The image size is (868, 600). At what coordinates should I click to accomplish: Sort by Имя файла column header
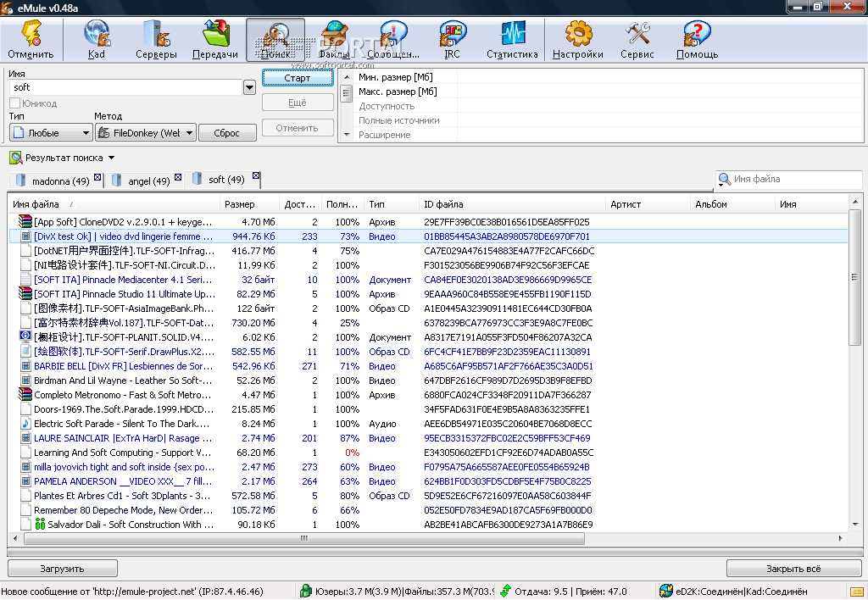(115, 204)
